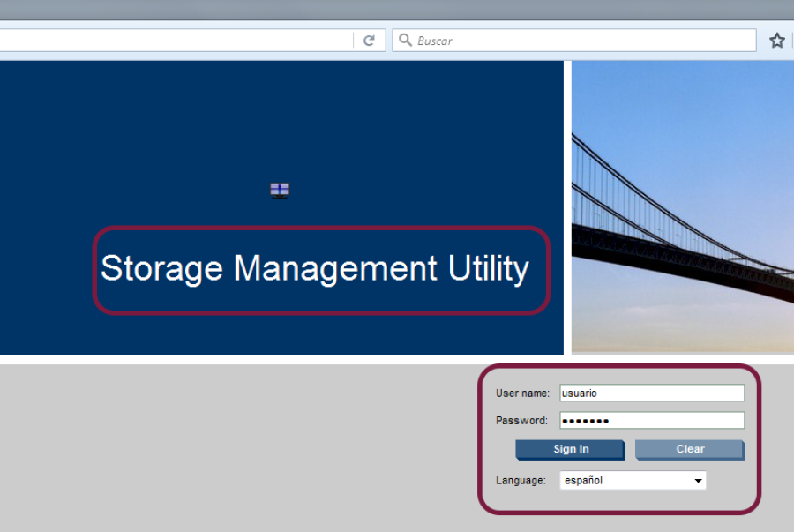
Task: Click the bridge photo
Action: (x=682, y=207)
